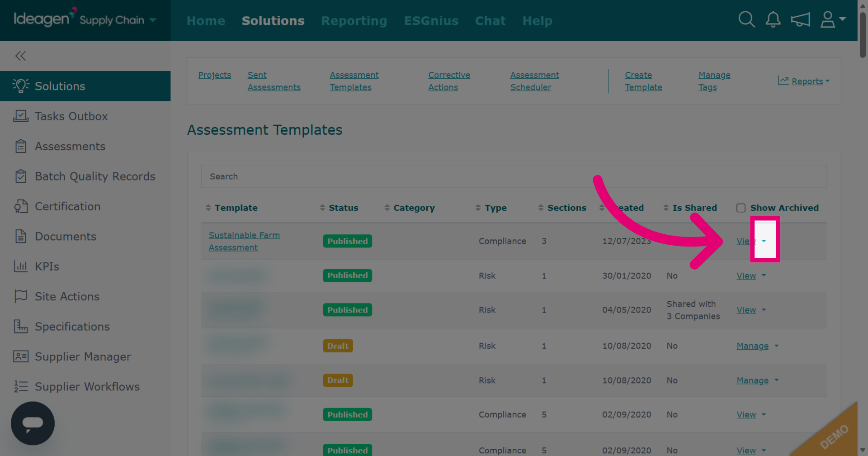Expand the user account dropdown arrow
868x456 pixels.
coord(843,19)
